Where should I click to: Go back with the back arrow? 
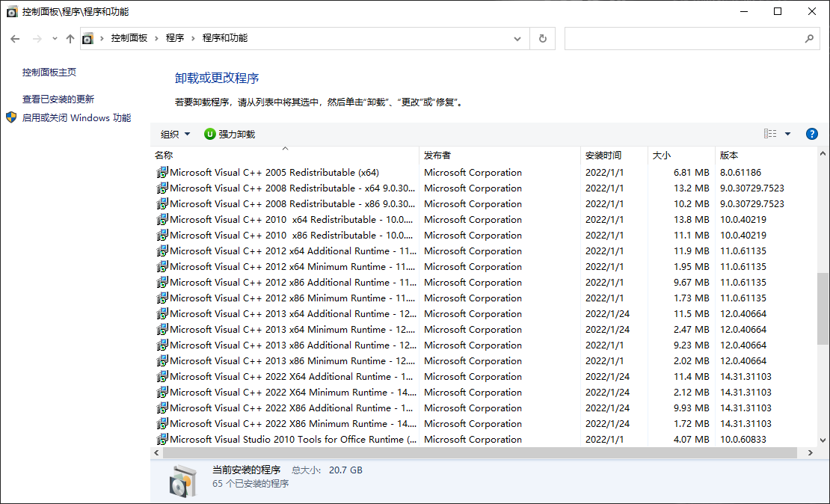pos(16,39)
